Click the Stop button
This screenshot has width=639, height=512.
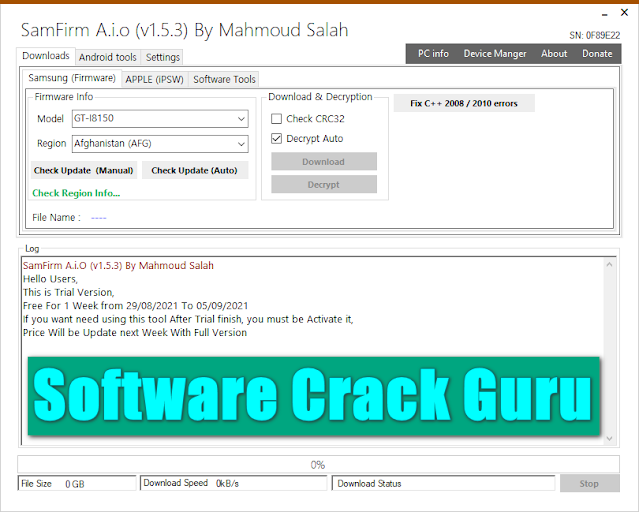[x=589, y=483]
